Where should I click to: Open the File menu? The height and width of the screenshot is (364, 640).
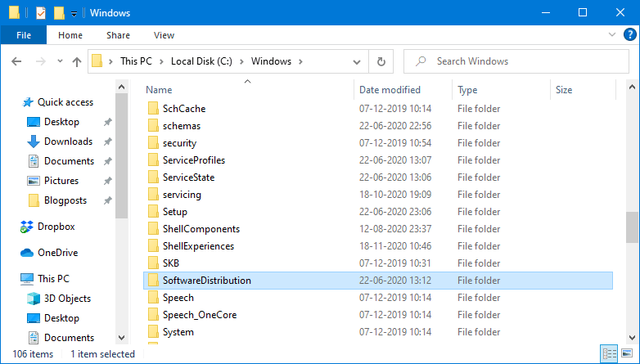[x=24, y=35]
